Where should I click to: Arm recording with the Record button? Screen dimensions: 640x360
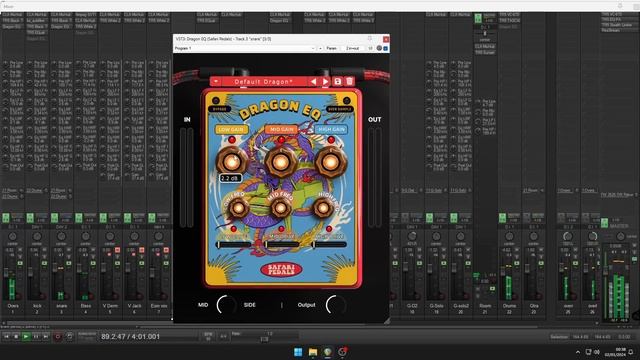(58, 336)
